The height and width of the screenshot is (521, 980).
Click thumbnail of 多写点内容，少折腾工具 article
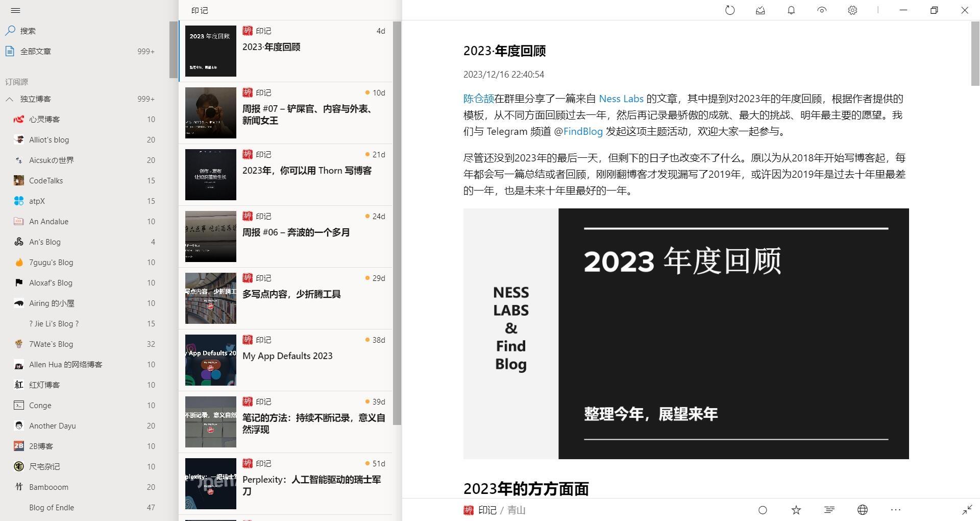point(210,298)
